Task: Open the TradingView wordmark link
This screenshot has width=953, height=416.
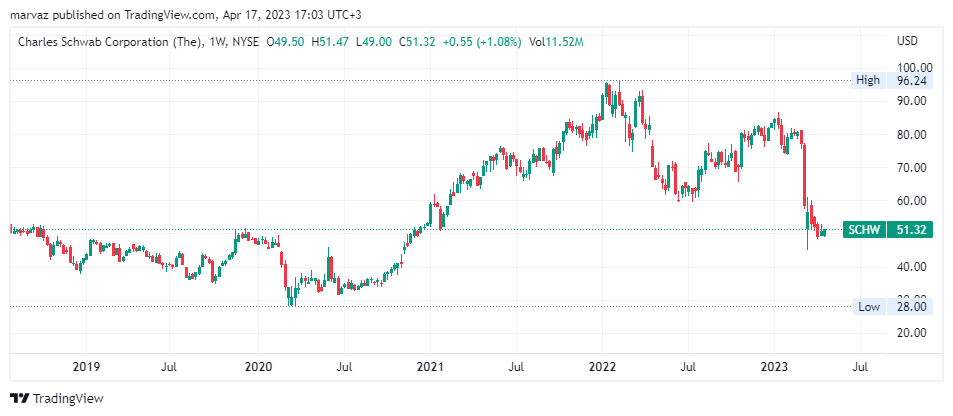Action: click(x=67, y=399)
